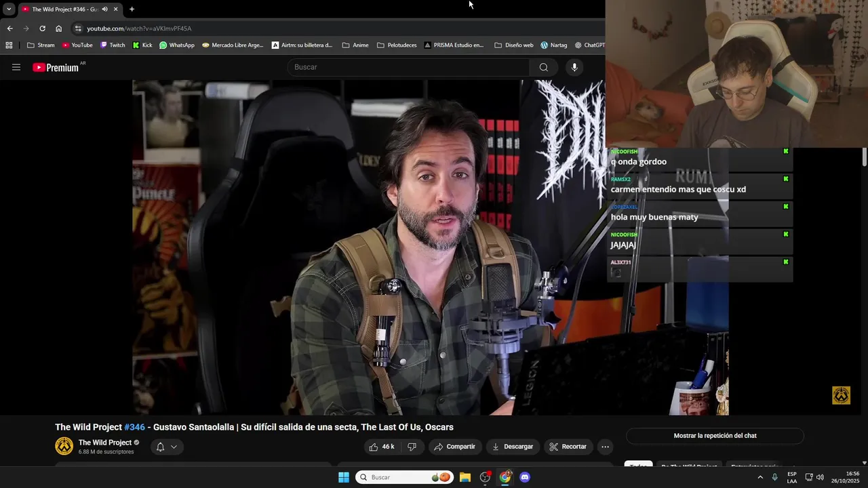868x488 pixels.
Task: Open the Stream bookmarks folder
Action: pyautogui.click(x=41, y=45)
